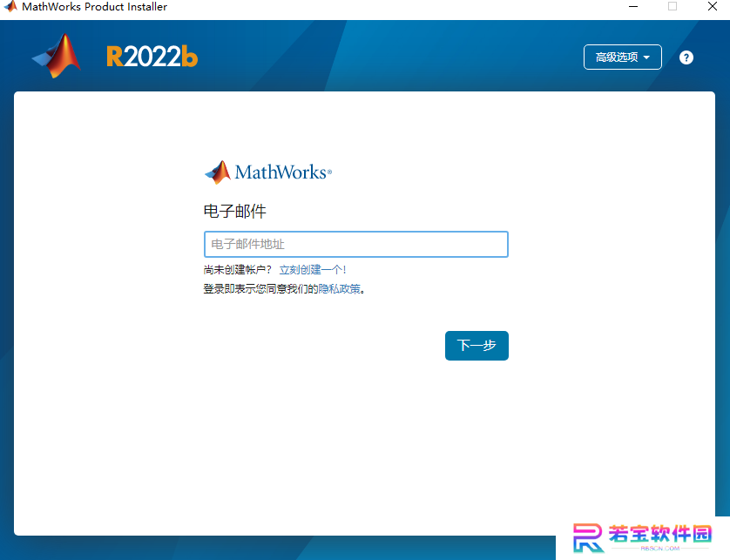Click the disabled maximize window button
The image size is (730, 560).
point(673,6)
